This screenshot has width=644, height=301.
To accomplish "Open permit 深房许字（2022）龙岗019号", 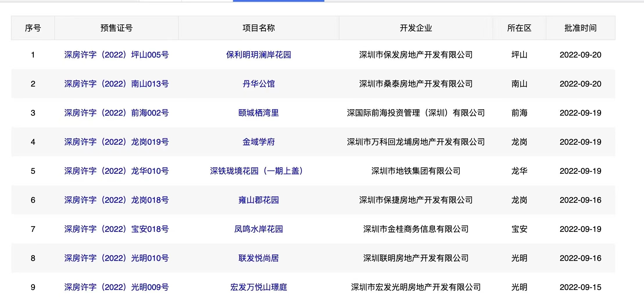I will [116, 142].
